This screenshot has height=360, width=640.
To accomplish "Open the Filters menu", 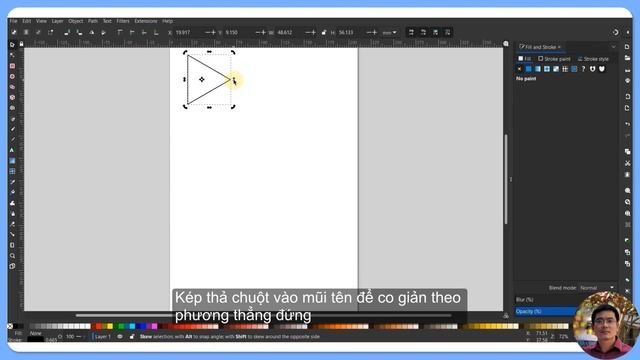I will point(123,21).
